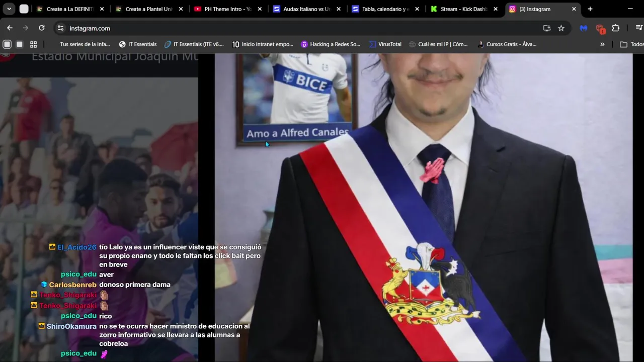Click the 'donoso primera dama' chat message
Viewport: 644px width, 362px height.
[x=135, y=285]
